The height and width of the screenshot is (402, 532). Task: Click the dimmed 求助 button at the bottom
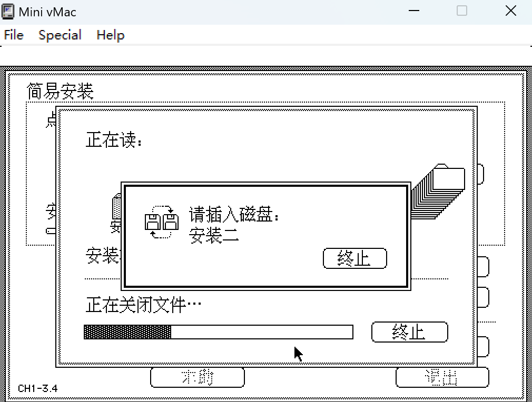(198, 377)
